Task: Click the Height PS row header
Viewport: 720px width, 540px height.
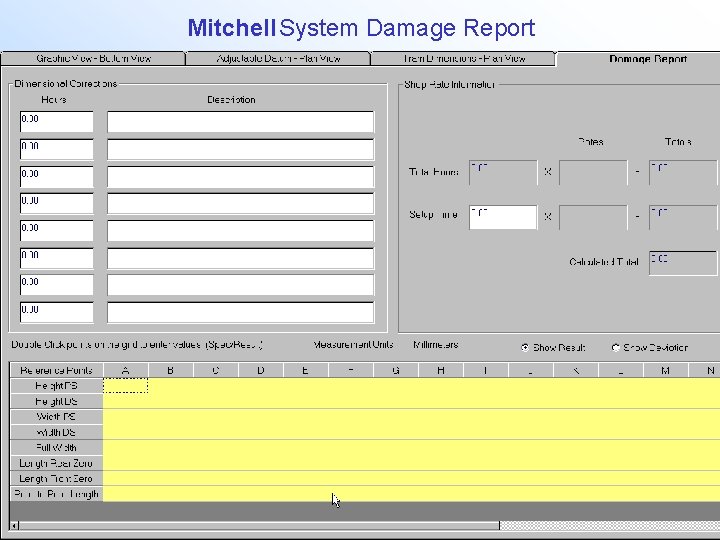Action: (x=56, y=386)
